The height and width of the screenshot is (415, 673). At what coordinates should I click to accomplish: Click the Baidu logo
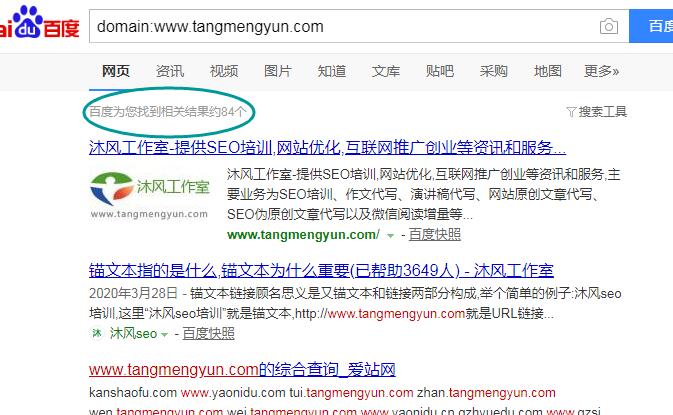(39, 23)
